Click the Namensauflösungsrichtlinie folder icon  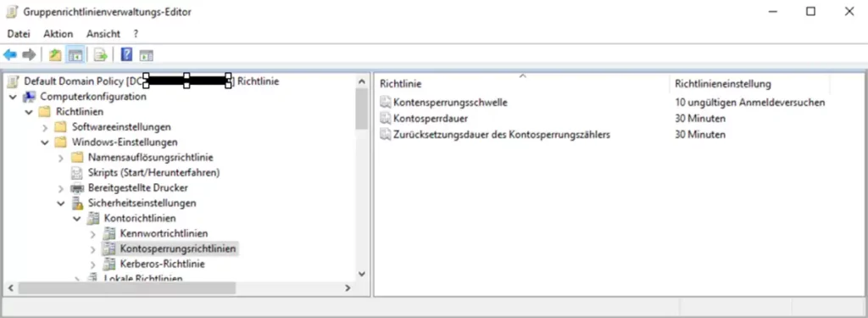click(77, 158)
